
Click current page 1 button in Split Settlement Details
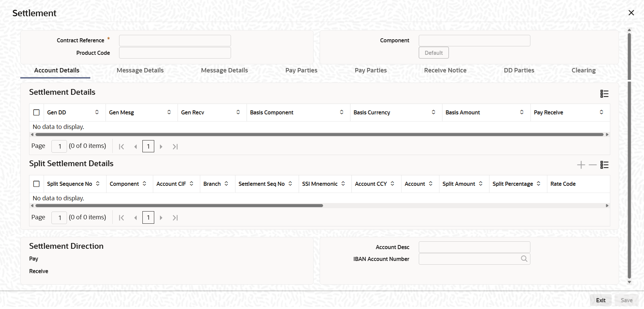coord(148,217)
